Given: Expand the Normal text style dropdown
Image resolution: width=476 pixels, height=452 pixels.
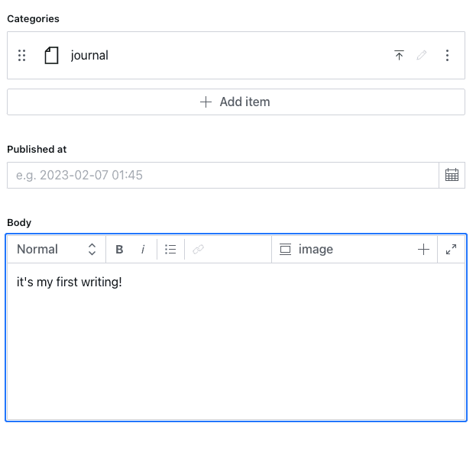Looking at the screenshot, I should [56, 249].
